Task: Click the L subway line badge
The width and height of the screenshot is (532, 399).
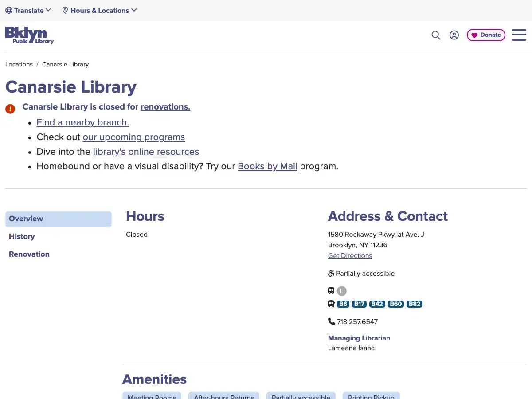Action: [341, 291]
